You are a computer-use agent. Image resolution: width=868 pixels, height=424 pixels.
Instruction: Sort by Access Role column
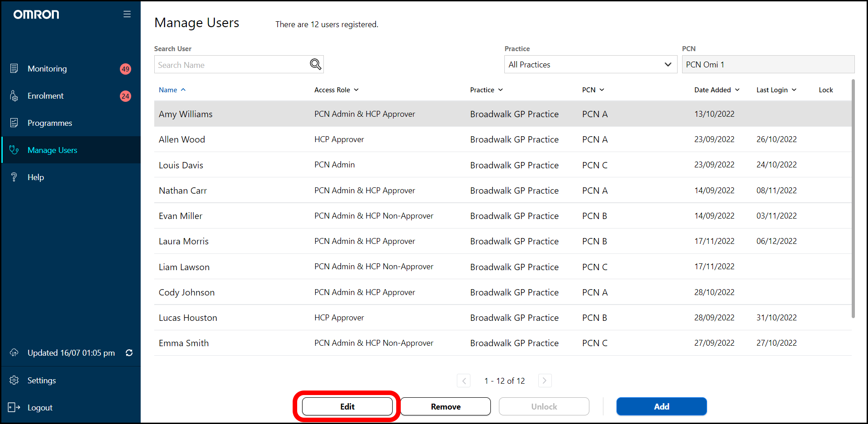click(x=336, y=90)
